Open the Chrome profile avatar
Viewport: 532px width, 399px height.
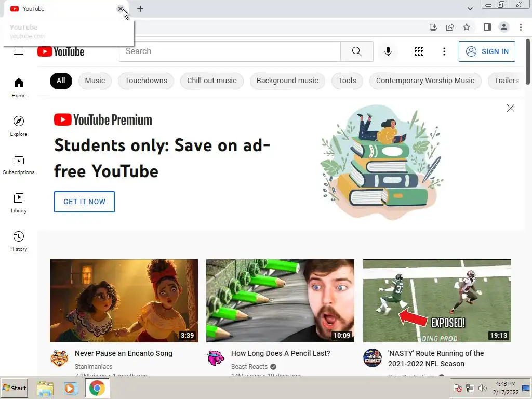point(504,27)
